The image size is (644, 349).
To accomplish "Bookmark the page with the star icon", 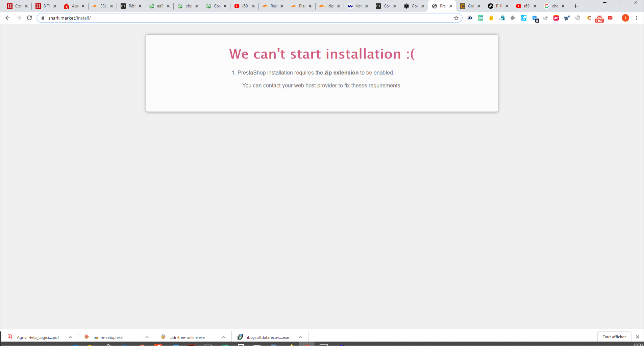I will tap(456, 18).
